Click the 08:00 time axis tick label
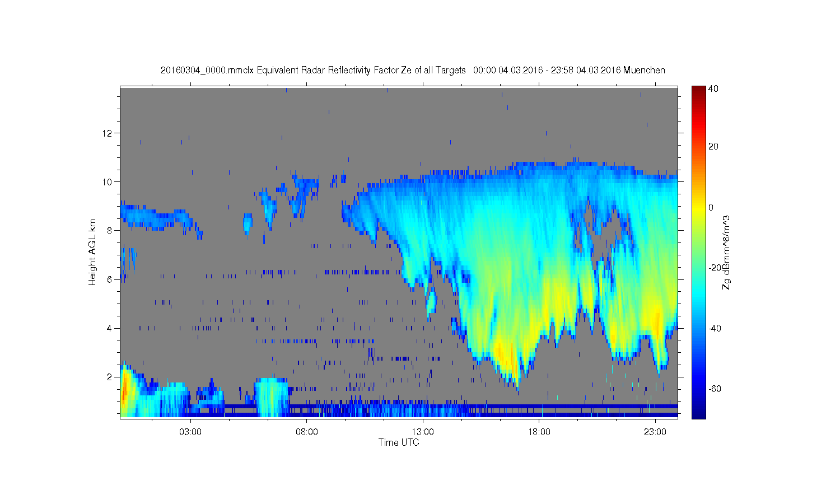Image resolution: width=840 pixels, height=504 pixels. click(x=307, y=432)
